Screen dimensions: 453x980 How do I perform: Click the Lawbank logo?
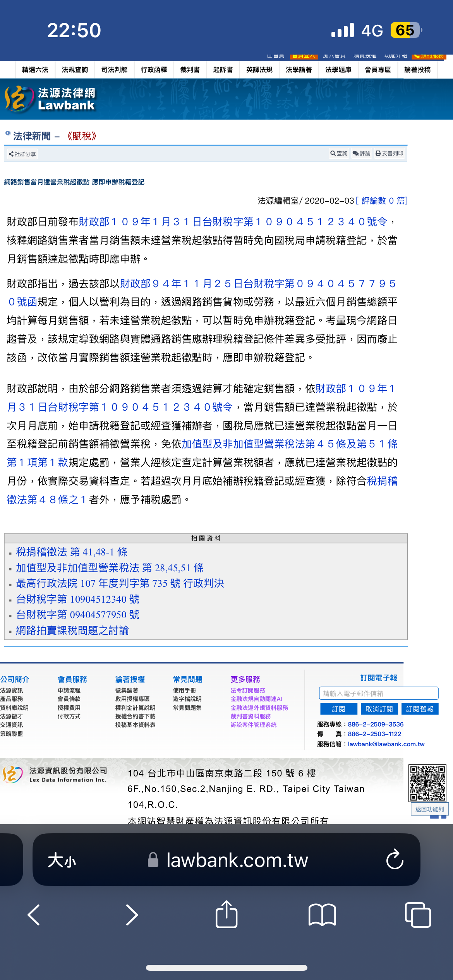[x=50, y=99]
